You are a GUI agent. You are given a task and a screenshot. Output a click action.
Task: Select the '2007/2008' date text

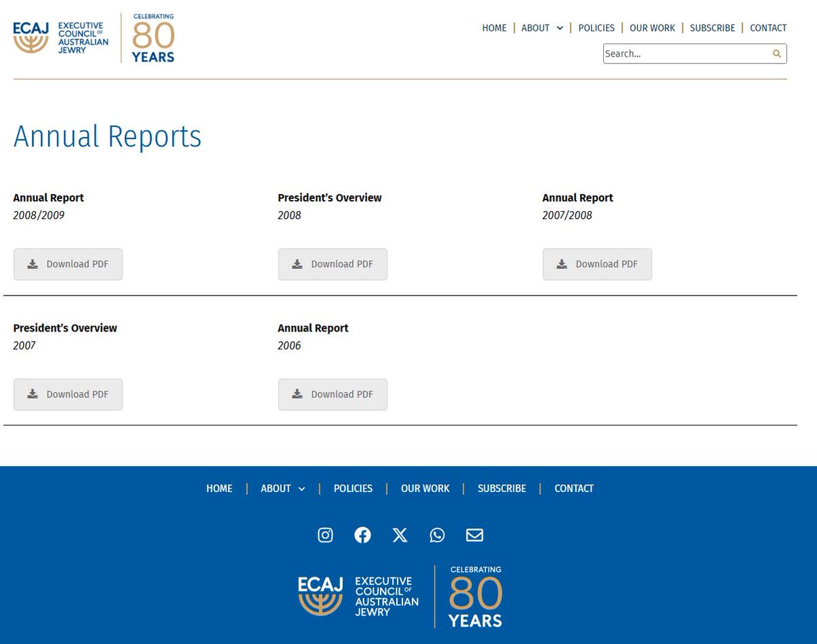567,215
